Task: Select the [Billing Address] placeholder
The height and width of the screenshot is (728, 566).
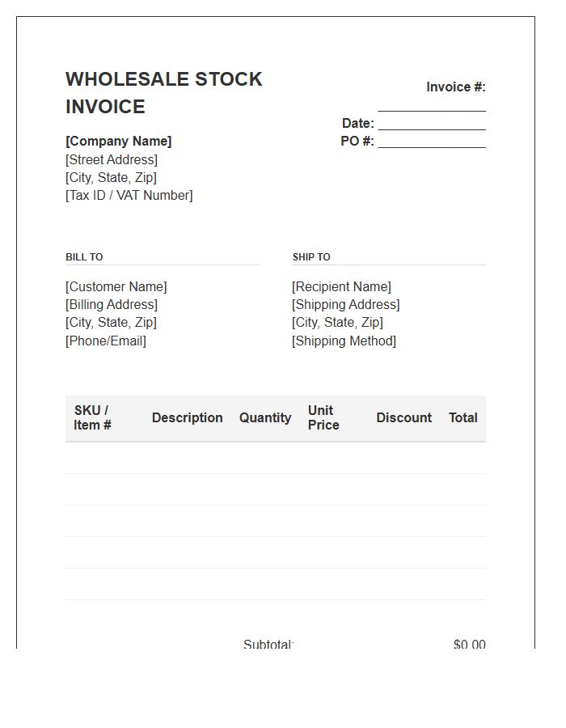Action: tap(112, 304)
